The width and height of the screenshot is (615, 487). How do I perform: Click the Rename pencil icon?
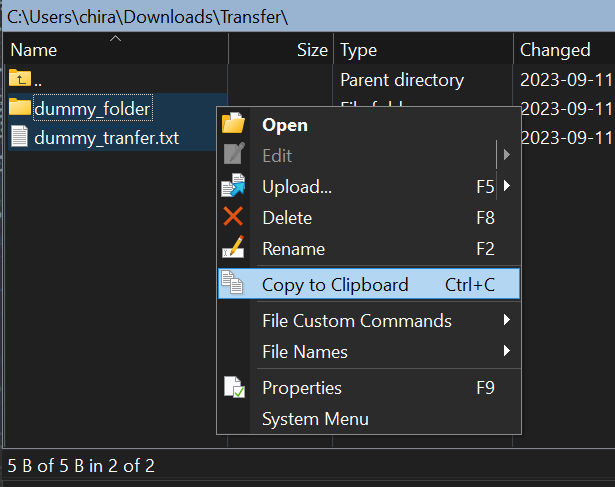(x=233, y=249)
